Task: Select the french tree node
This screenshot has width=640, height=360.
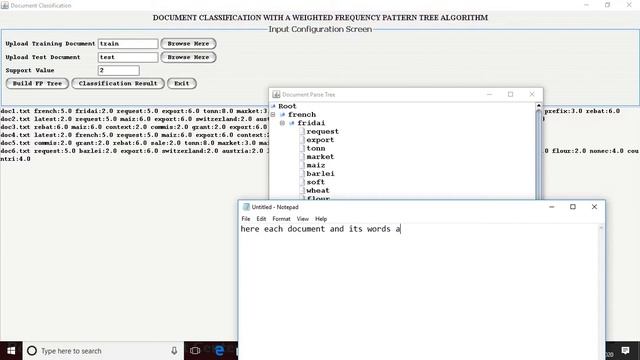Action: pos(302,115)
